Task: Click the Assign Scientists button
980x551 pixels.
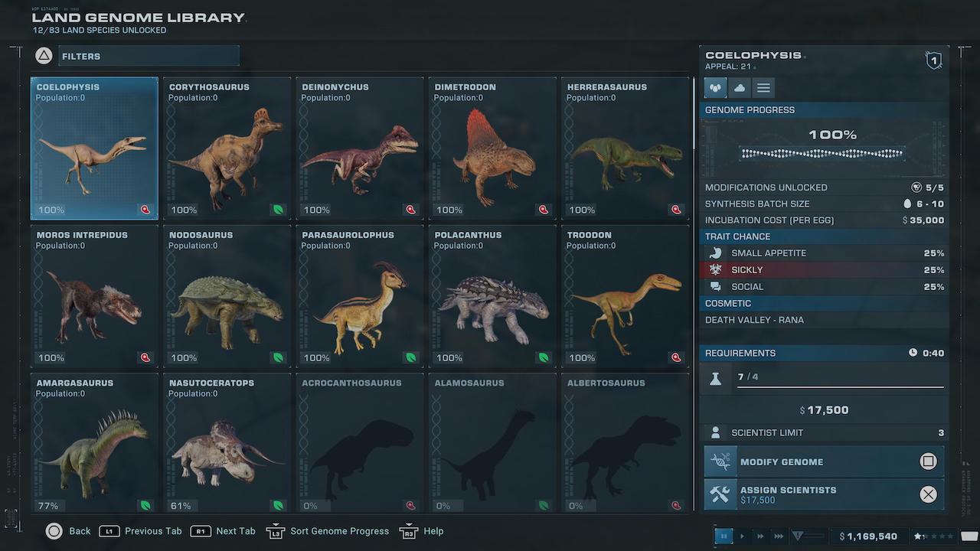Action: click(x=824, y=494)
